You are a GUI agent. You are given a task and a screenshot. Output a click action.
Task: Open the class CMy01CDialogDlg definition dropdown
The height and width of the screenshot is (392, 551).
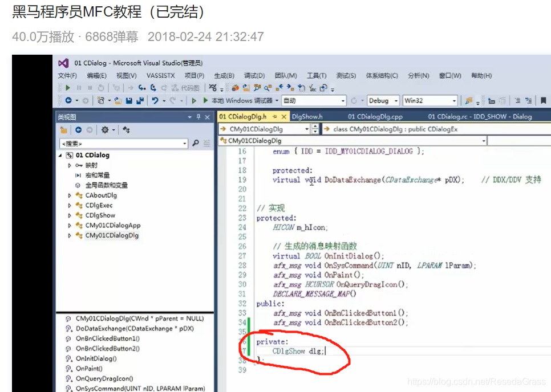tap(436, 129)
